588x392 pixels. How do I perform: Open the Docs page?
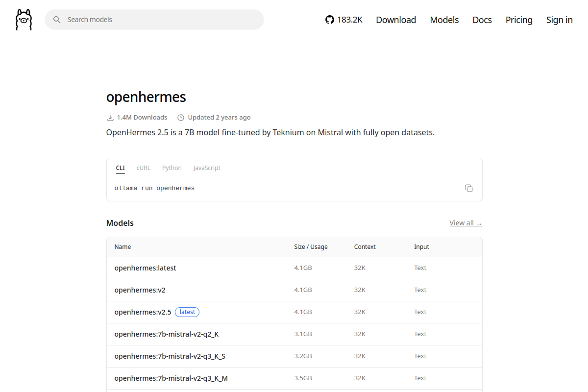click(482, 20)
